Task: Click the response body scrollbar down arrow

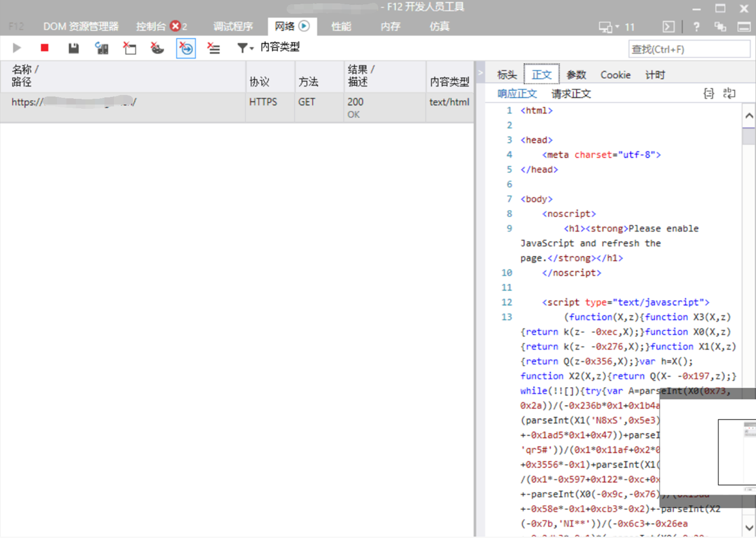Action: coord(749,528)
